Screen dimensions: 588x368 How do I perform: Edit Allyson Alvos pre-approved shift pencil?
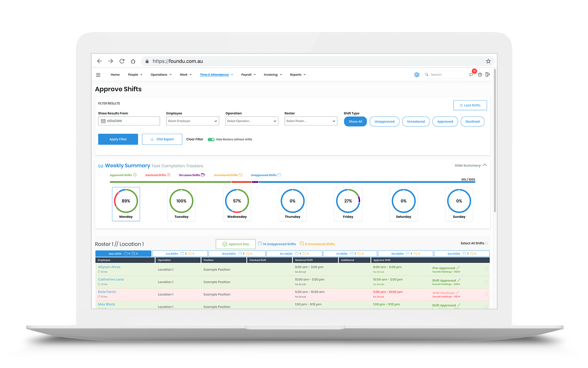pyautogui.click(x=458, y=268)
